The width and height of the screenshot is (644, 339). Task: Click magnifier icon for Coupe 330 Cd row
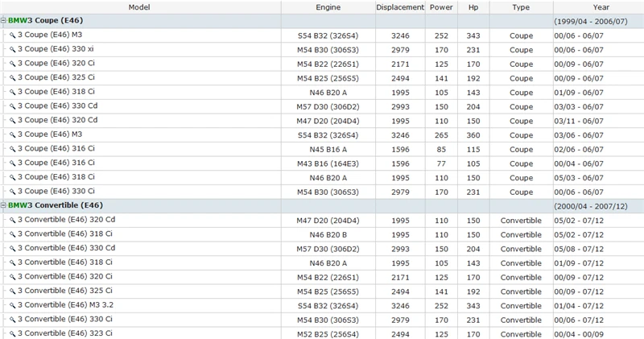12,106
